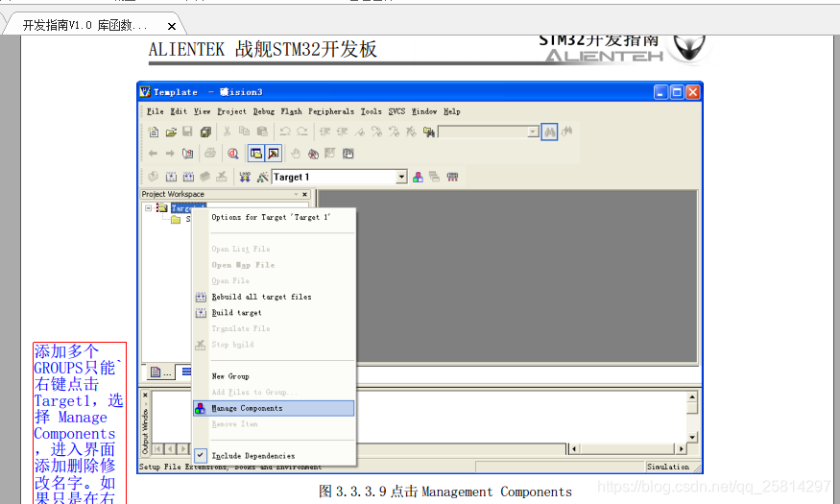
Task: Switch to the Files tab in workspace
Action: pos(160,372)
